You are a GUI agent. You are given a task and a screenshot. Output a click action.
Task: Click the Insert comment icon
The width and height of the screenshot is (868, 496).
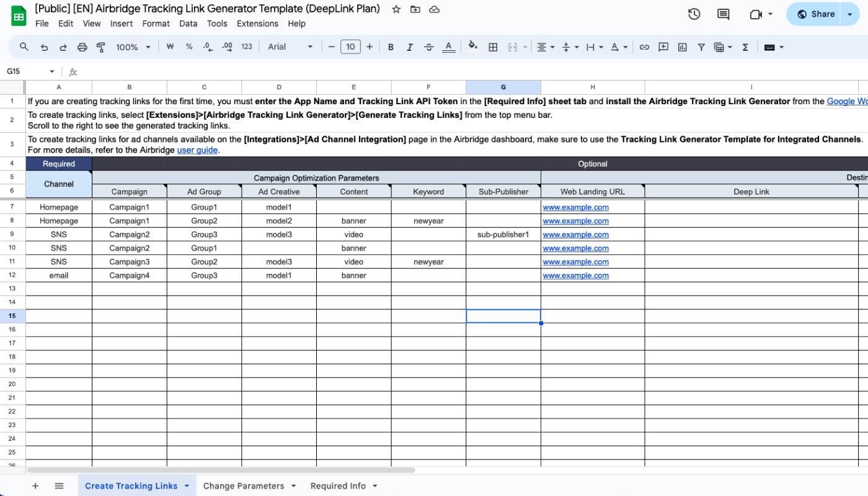point(663,47)
